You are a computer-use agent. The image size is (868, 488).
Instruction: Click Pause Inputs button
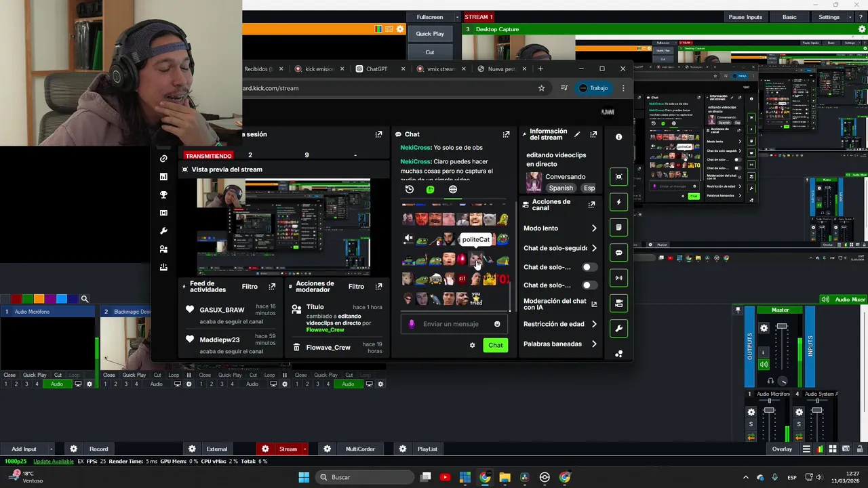pyautogui.click(x=745, y=17)
